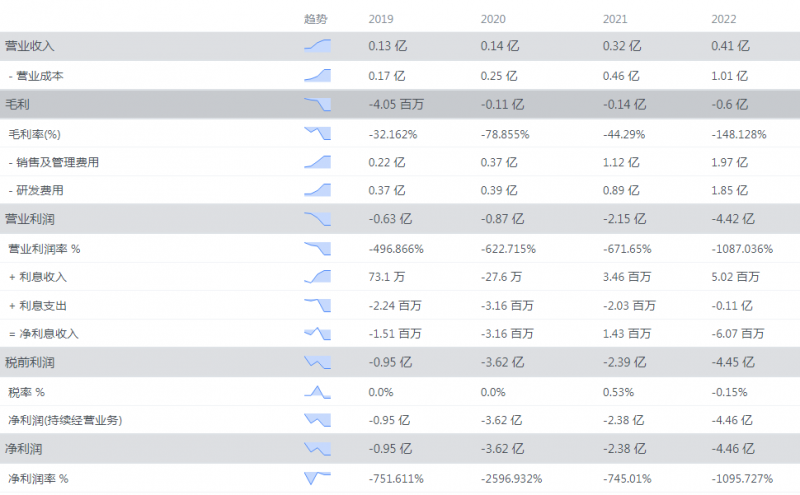Click the 营业收入 row label

point(30,46)
